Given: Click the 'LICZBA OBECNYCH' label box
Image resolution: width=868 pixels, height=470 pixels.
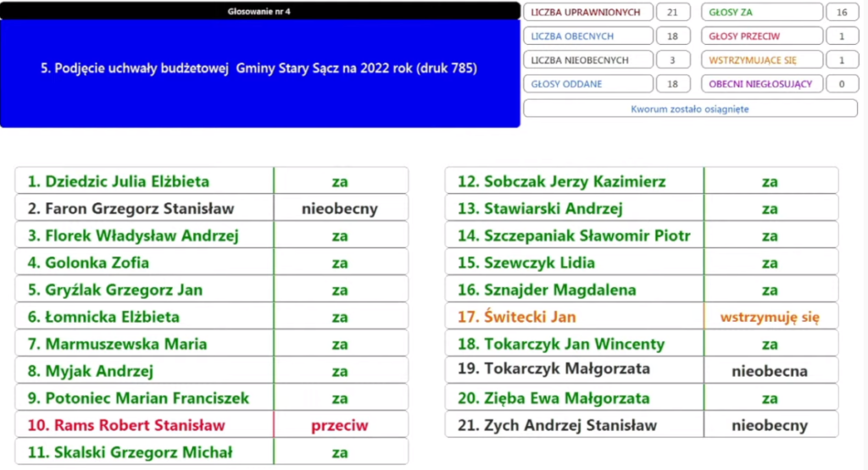Looking at the screenshot, I should [x=587, y=36].
